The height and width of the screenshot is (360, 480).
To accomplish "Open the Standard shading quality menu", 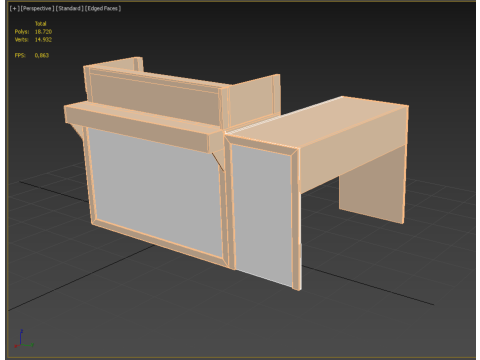I will pyautogui.click(x=70, y=8).
